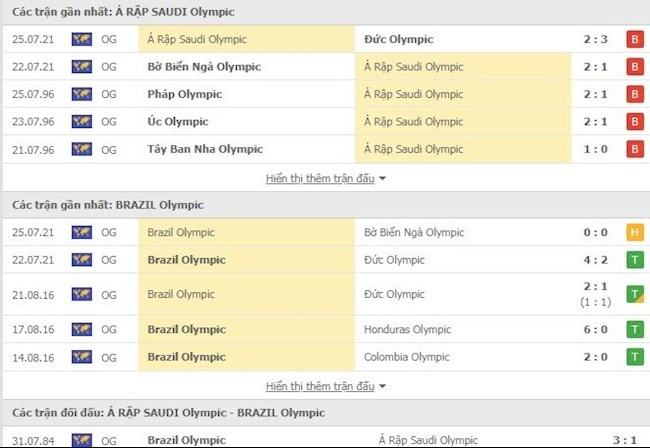Select the Colombia Olympic team name
The width and height of the screenshot is (650, 448).
tap(408, 357)
